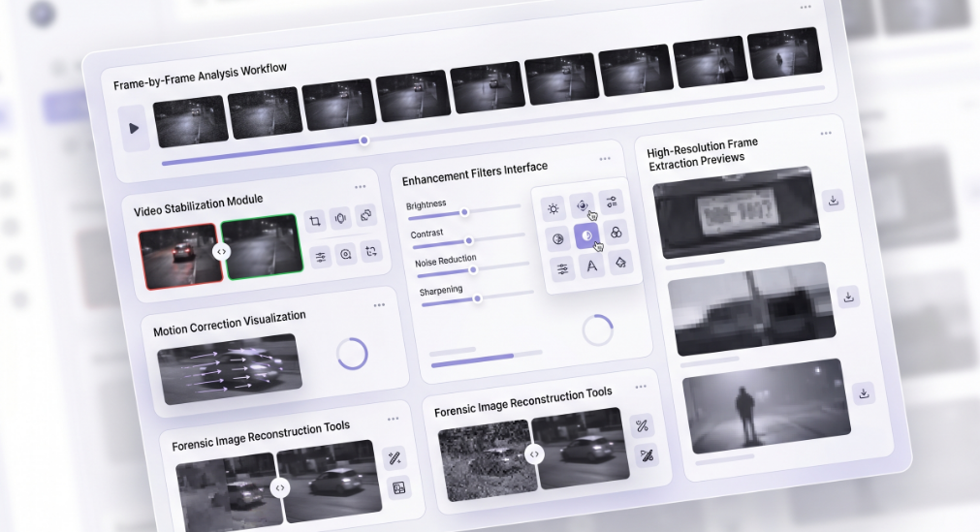Click the loading ring in Motion Correction panel
This screenshot has height=532, width=980.
point(352,354)
